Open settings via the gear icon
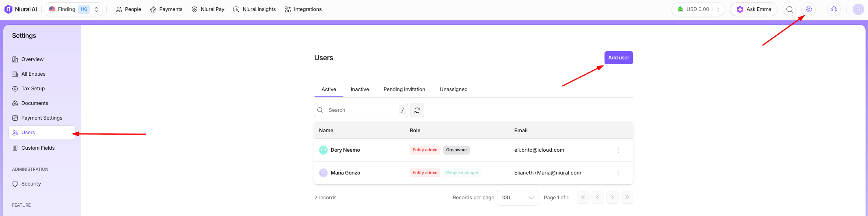868x216 pixels. (809, 9)
